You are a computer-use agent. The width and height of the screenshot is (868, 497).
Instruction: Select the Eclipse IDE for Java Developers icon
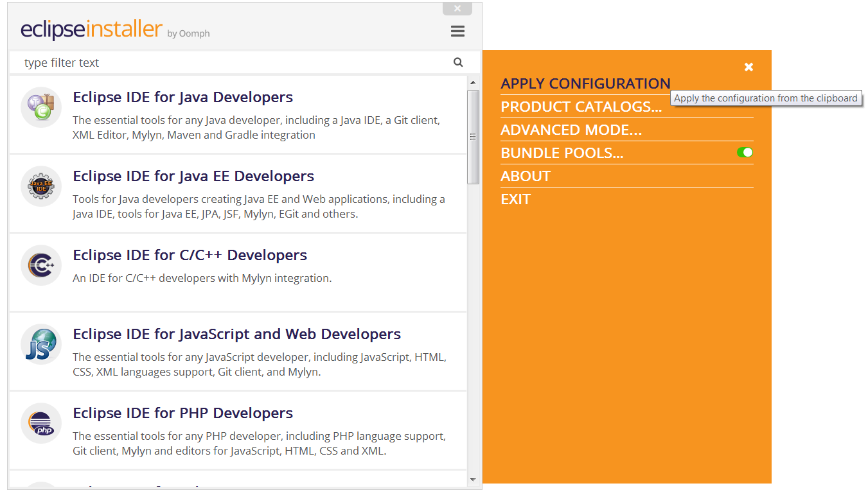40,107
